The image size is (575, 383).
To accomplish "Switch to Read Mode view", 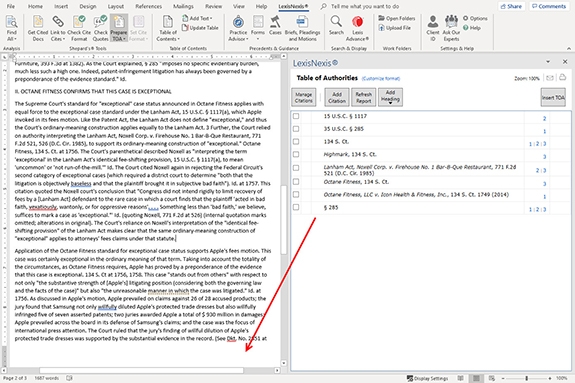I will pos(461,378).
